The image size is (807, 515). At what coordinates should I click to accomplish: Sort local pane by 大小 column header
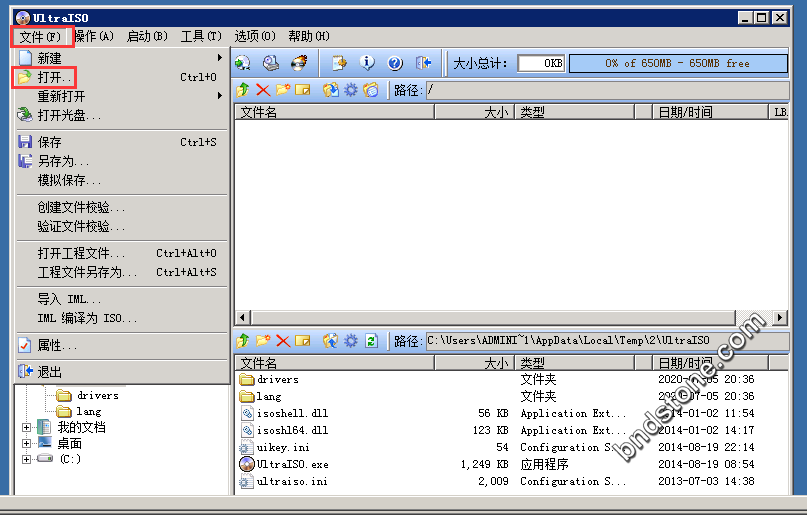point(474,363)
